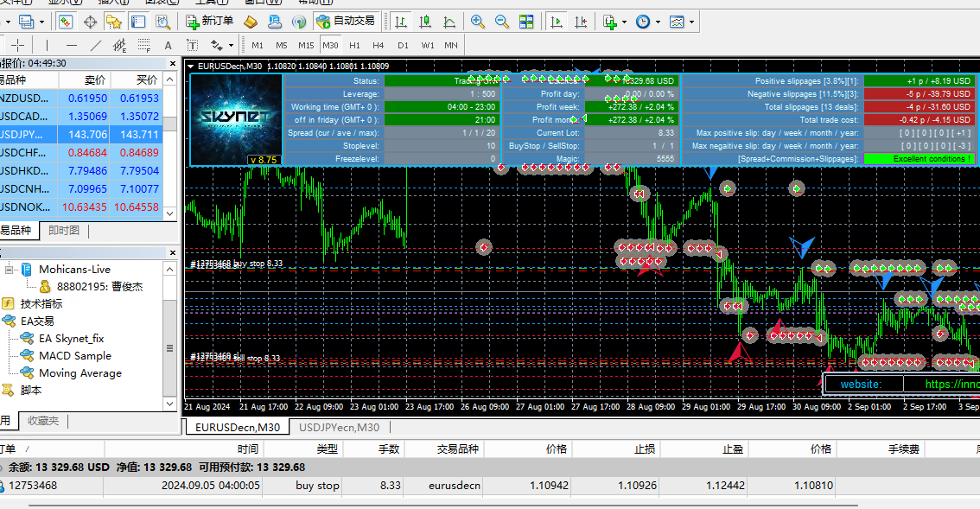
Task: Open the 即时图 tick chart tab
Action: (x=64, y=230)
